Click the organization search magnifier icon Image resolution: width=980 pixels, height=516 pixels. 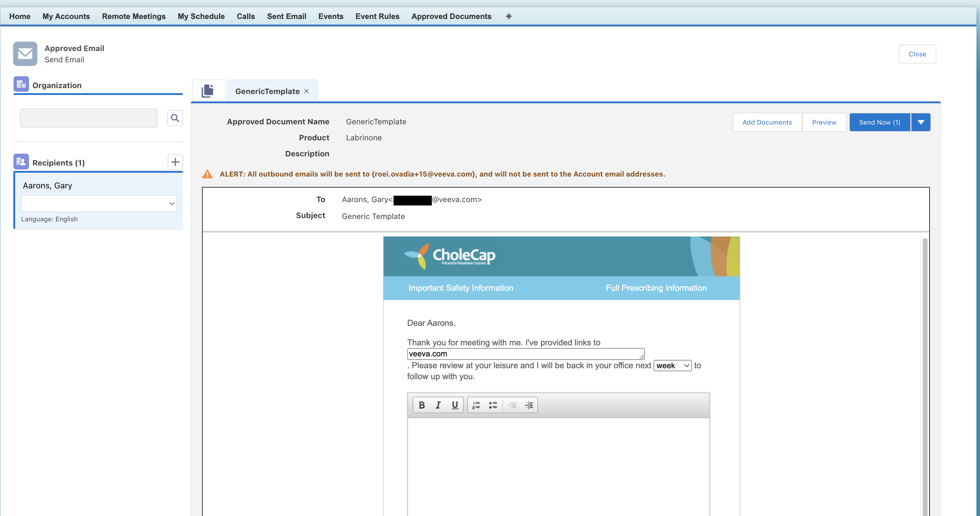[175, 118]
